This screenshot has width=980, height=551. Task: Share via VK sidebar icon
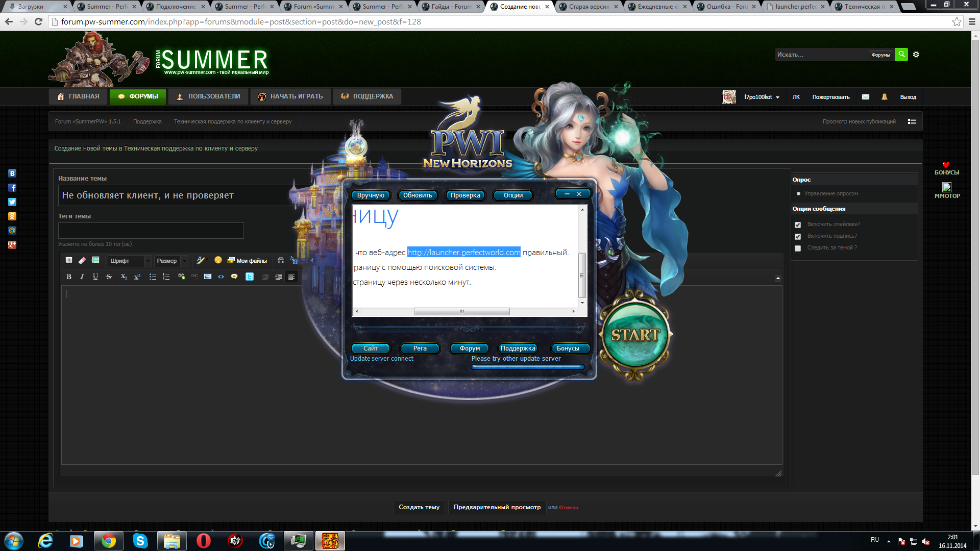coord(12,173)
